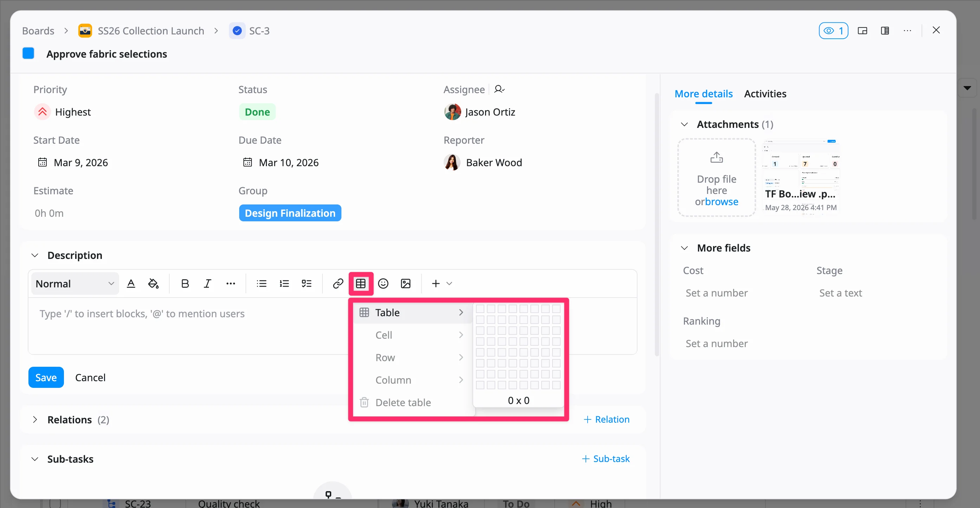This screenshot has height=508, width=980.
Task: Add a new Sub-task
Action: point(606,459)
